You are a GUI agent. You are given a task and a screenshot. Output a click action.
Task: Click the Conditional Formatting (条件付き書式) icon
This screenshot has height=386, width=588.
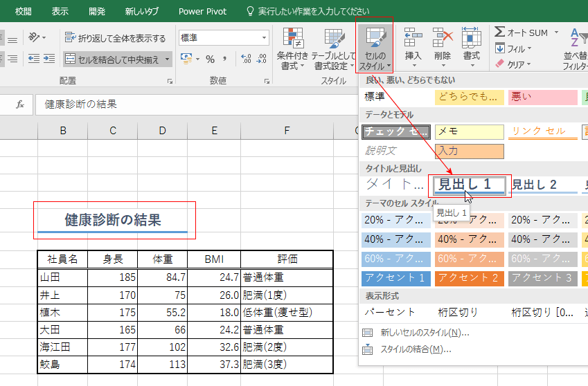[293, 39]
